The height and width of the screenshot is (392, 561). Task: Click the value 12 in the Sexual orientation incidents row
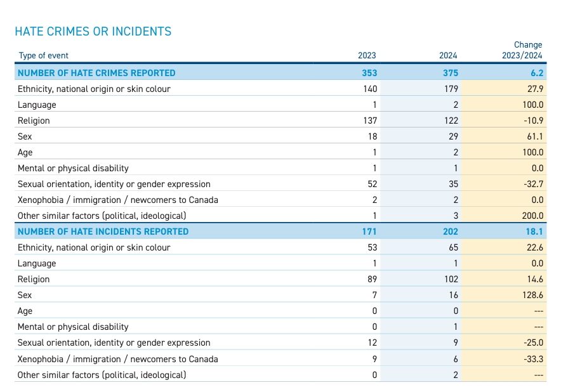pos(373,343)
